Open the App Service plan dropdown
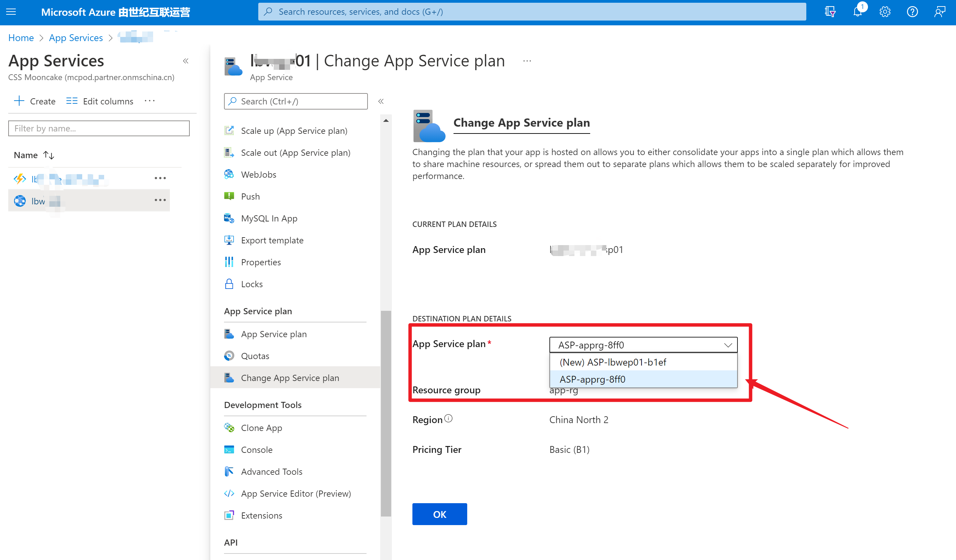This screenshot has height=560, width=956. [643, 345]
